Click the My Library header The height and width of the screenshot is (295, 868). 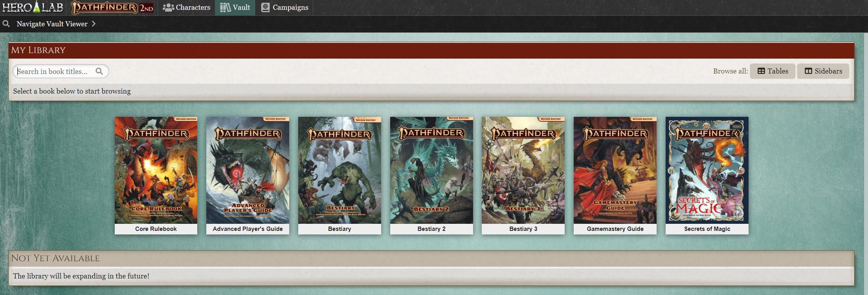(431, 50)
